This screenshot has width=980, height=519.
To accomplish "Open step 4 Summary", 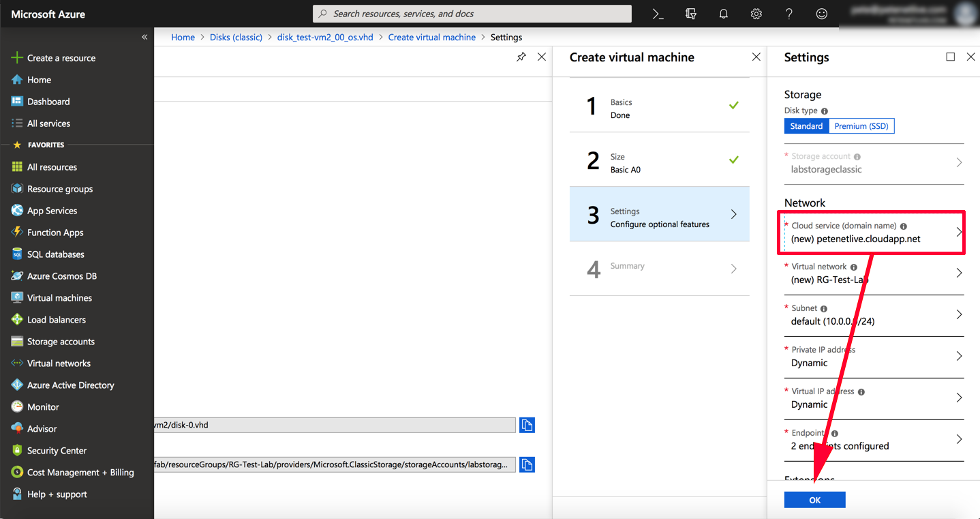I will point(659,269).
